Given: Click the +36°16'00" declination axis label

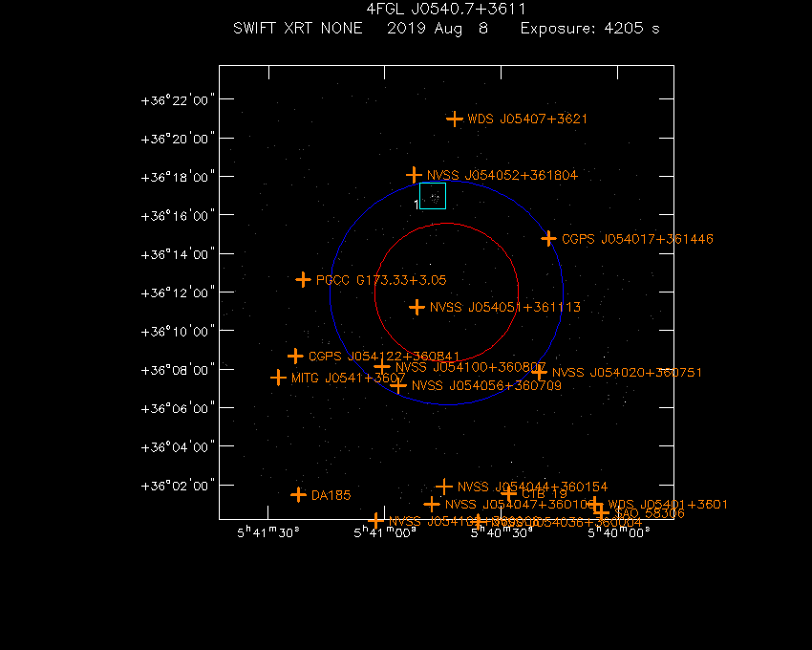Looking at the screenshot, I should click(x=178, y=216).
